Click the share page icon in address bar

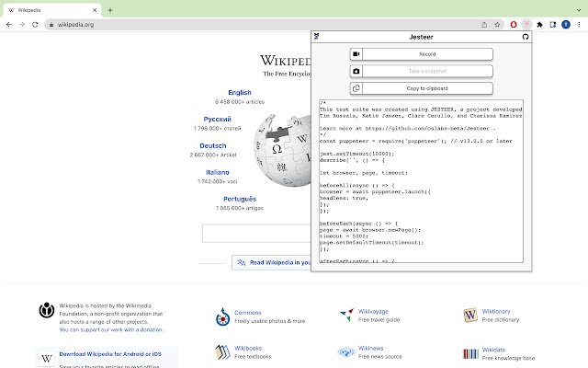point(484,25)
